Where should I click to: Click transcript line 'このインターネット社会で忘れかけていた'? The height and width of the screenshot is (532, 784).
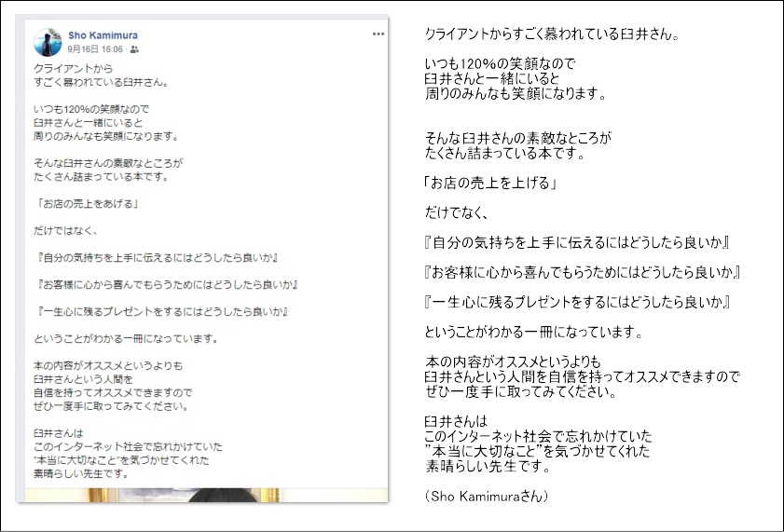click(x=538, y=436)
